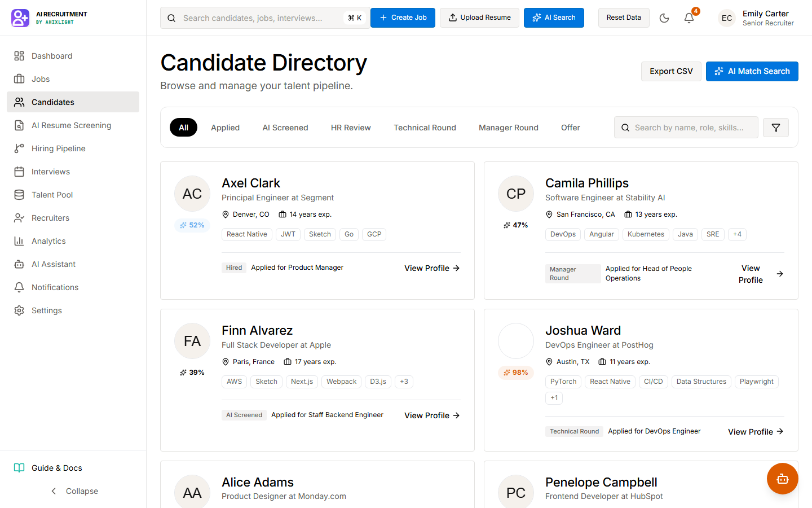
Task: Expand Joshua Ward's +1 skills tag
Action: (554, 398)
